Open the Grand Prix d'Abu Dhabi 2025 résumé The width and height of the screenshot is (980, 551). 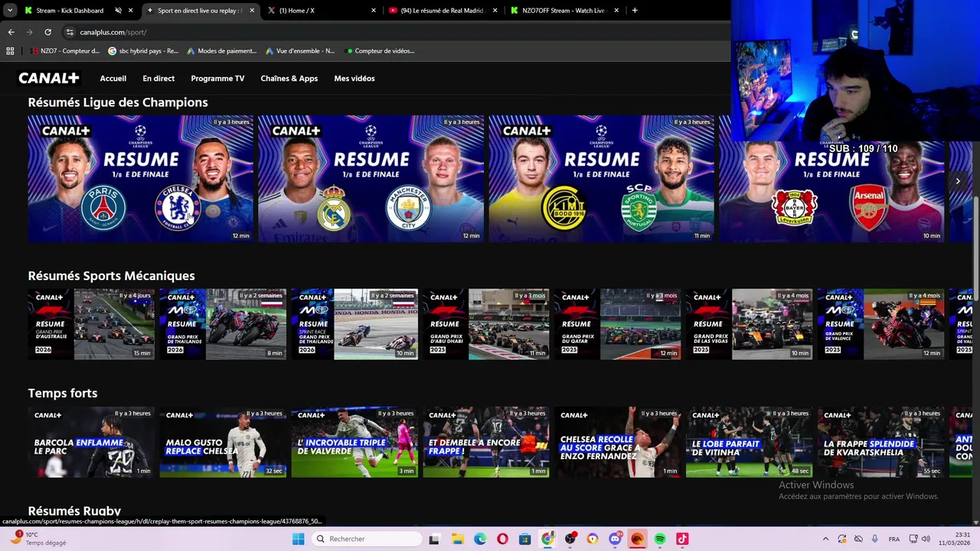486,324
